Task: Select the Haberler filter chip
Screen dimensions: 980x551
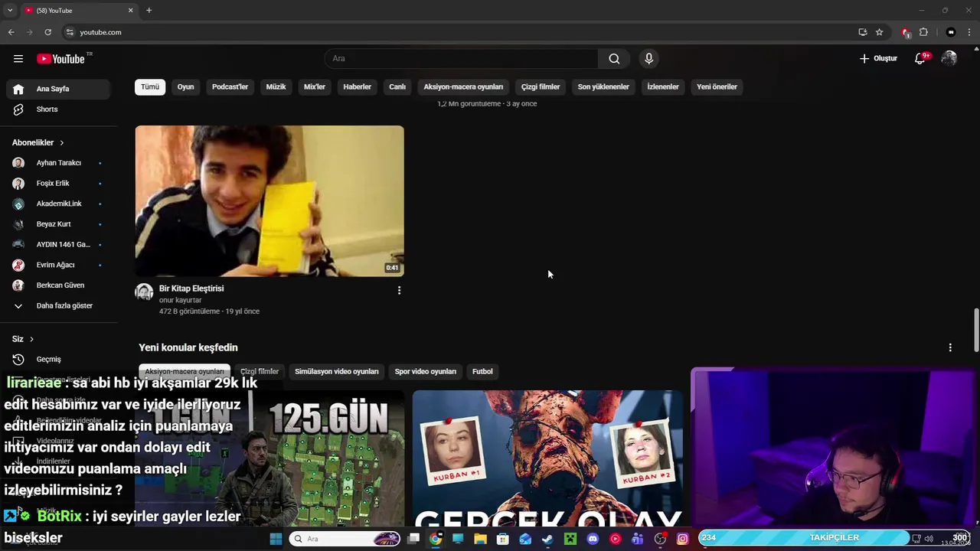Action: (357, 86)
